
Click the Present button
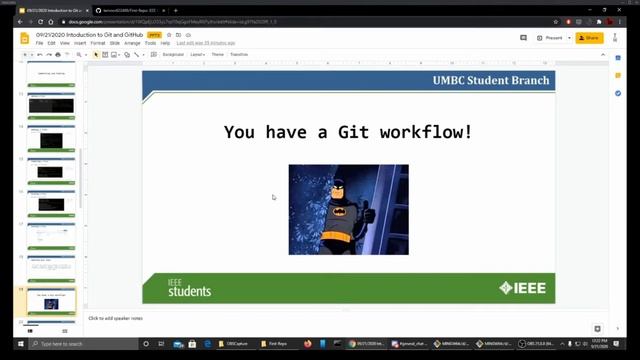pos(550,38)
